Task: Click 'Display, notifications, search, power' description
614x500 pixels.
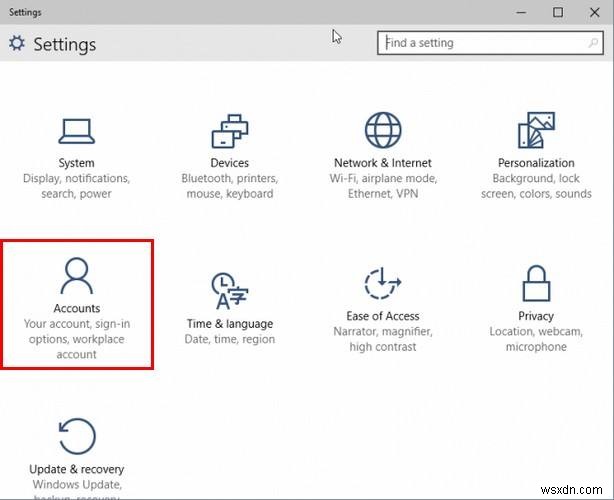Action: coord(76,186)
